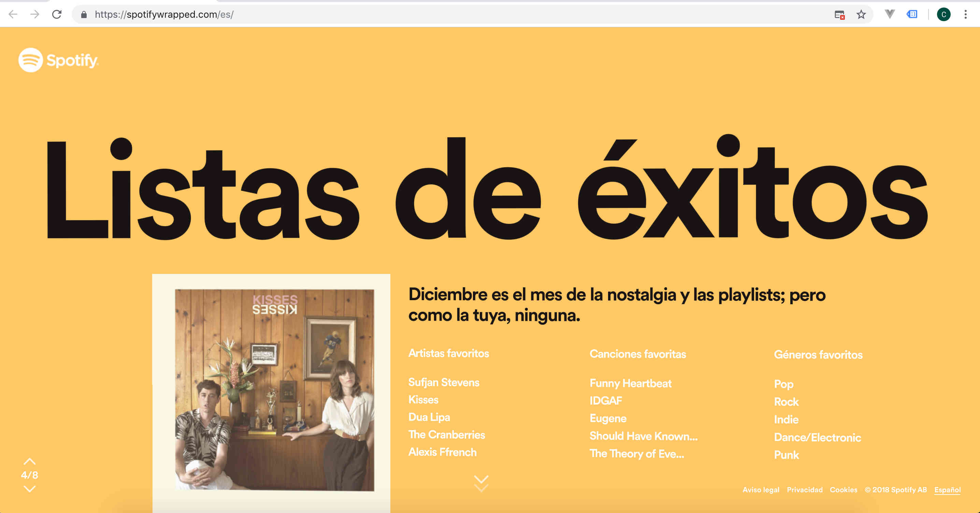Screen dimensions: 980x513
Task: Go to previous slide with up chevron
Action: coord(29,461)
